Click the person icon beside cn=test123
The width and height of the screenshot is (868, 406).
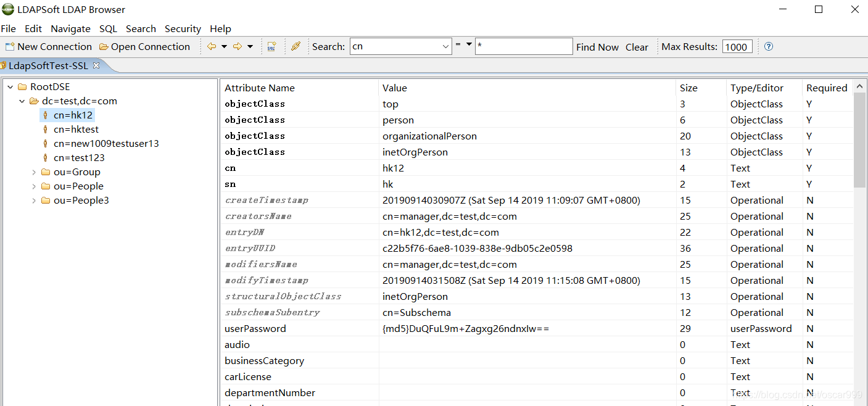coord(46,157)
